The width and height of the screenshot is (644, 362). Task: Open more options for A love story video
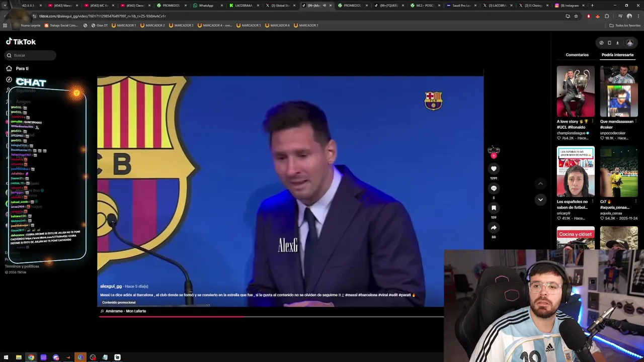[x=593, y=121]
